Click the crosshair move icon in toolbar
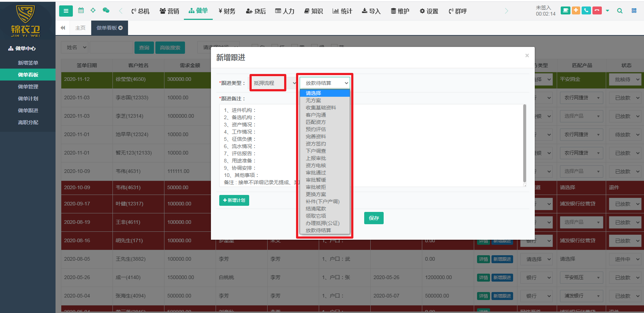The height and width of the screenshot is (313, 644). [x=93, y=10]
